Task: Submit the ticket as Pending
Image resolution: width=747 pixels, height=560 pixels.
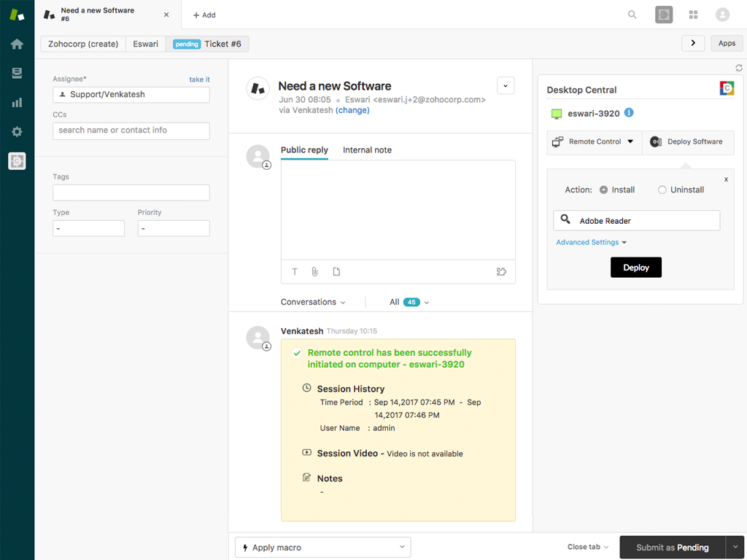Action: pyautogui.click(x=671, y=547)
